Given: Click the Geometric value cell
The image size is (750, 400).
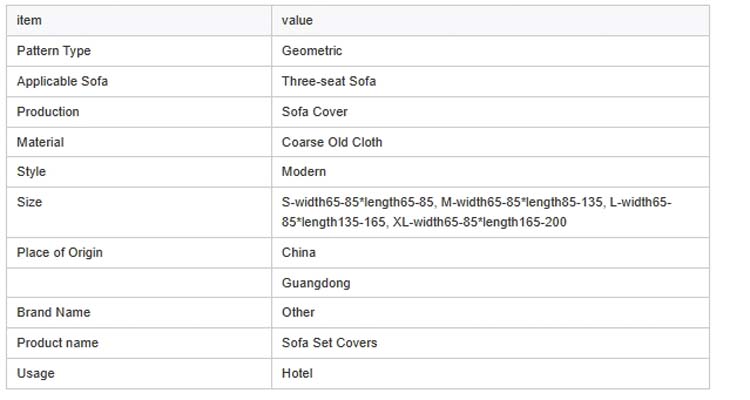Looking at the screenshot, I should click(312, 51).
